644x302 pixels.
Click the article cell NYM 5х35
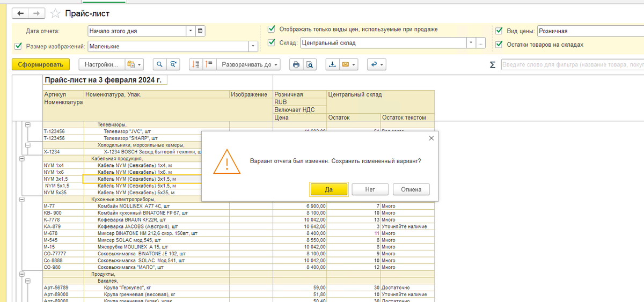(63, 192)
